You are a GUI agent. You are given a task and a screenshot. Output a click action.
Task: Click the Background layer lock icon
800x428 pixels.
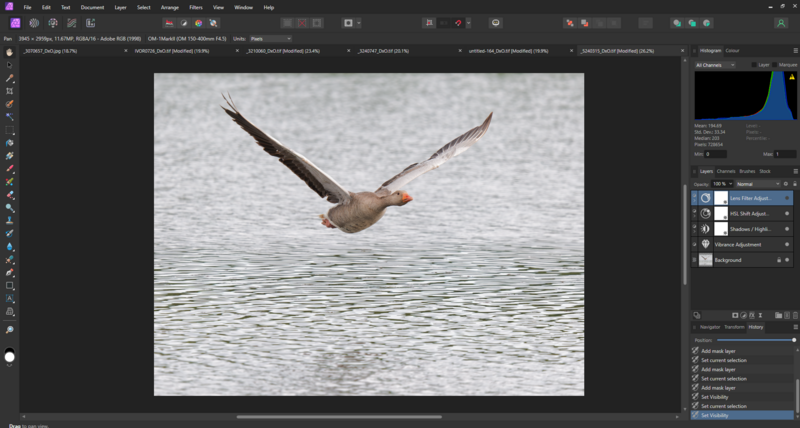click(779, 260)
